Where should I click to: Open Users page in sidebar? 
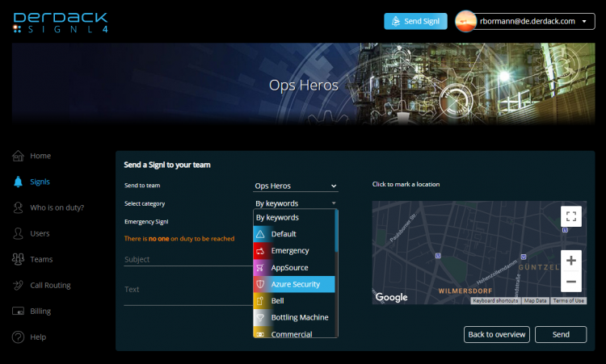coord(40,233)
